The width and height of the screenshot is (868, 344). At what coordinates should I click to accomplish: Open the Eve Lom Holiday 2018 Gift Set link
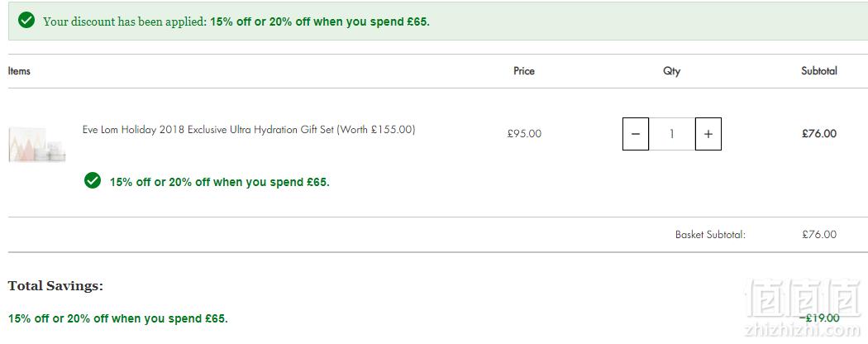click(249, 130)
